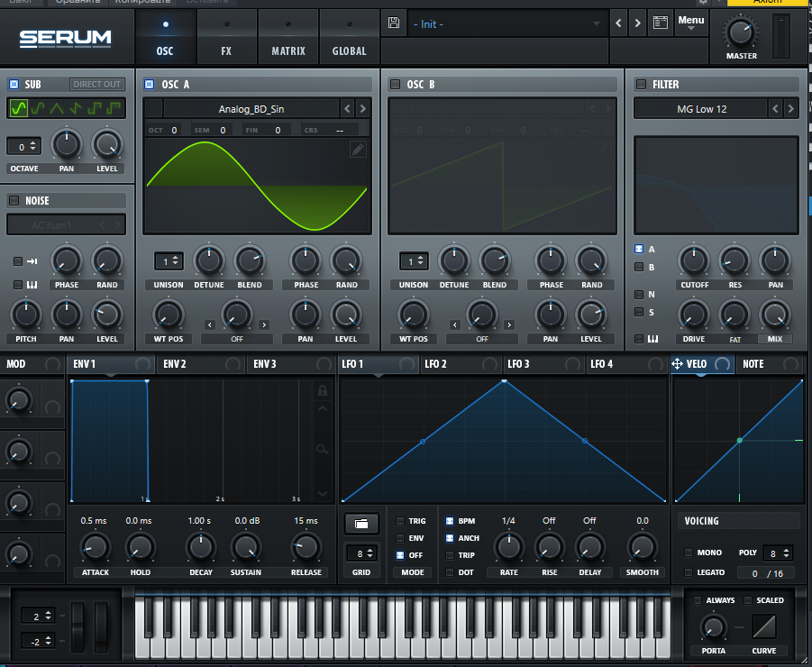This screenshot has height=667, width=812.
Task: Adjust pitch bend up range stepper
Action: pos(38,616)
